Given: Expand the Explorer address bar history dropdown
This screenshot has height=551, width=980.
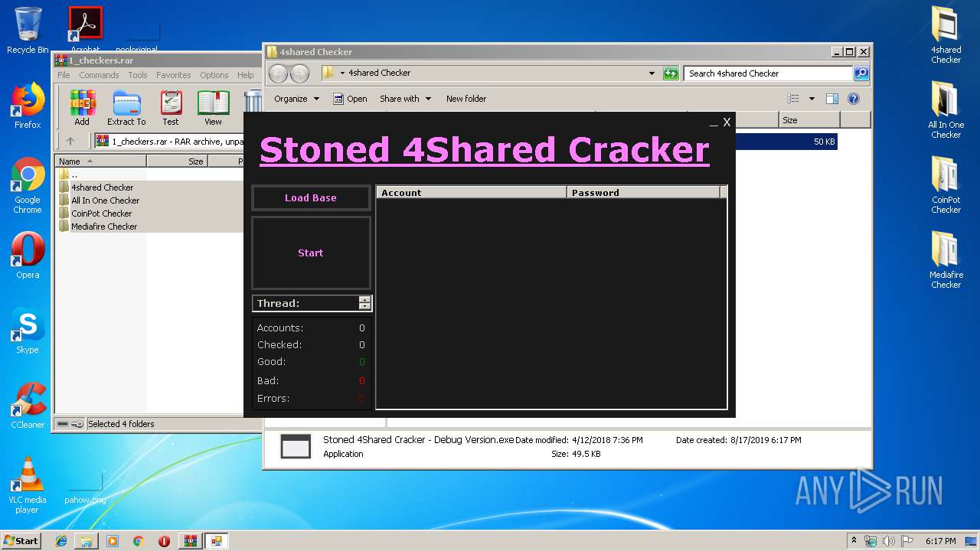Looking at the screenshot, I should [x=652, y=73].
